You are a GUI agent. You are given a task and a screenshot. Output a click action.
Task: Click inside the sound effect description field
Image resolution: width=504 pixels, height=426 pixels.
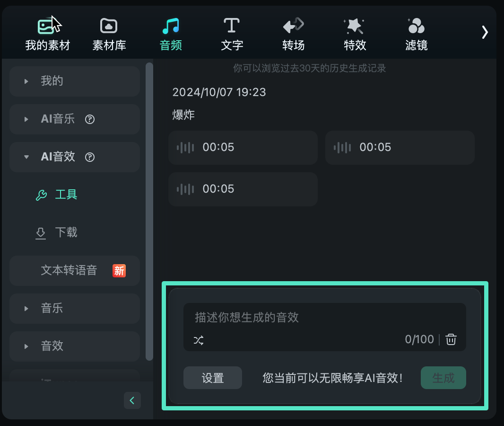coord(284,318)
